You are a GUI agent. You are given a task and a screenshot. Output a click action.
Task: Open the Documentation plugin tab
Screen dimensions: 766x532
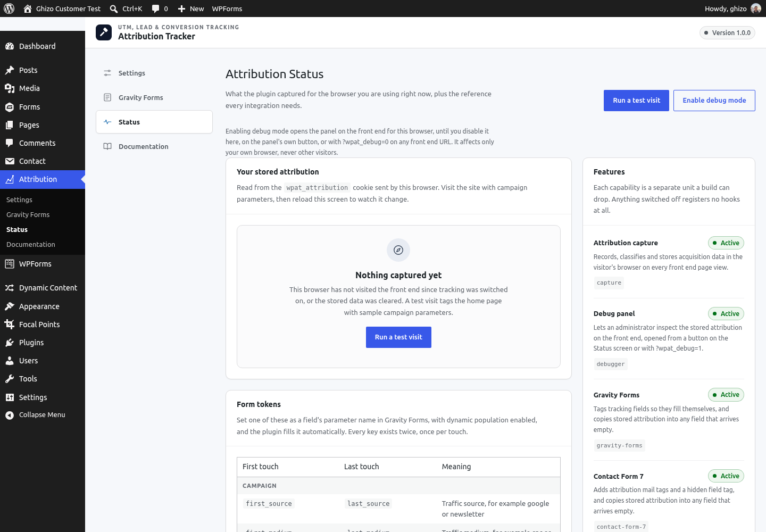(x=154, y=146)
